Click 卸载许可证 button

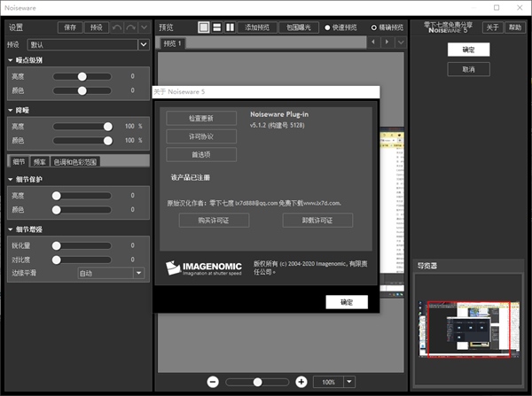(x=317, y=221)
